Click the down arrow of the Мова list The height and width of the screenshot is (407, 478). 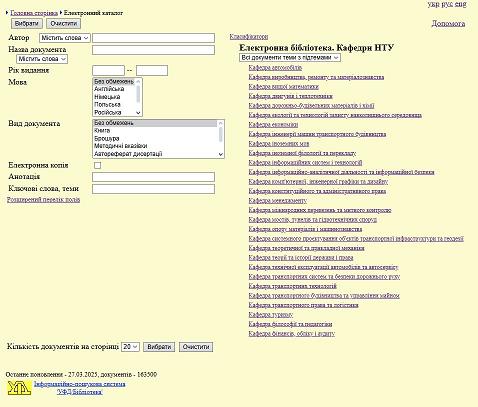tap(139, 113)
